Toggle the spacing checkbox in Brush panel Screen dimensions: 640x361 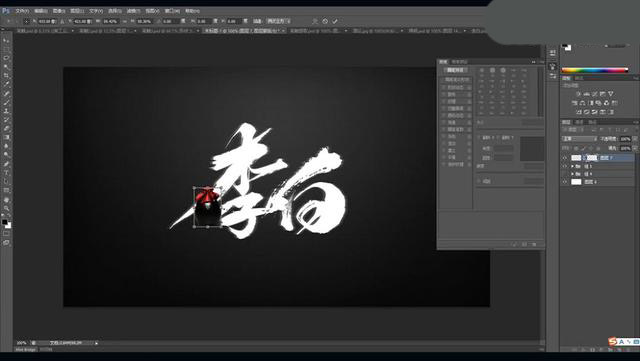coord(480,181)
